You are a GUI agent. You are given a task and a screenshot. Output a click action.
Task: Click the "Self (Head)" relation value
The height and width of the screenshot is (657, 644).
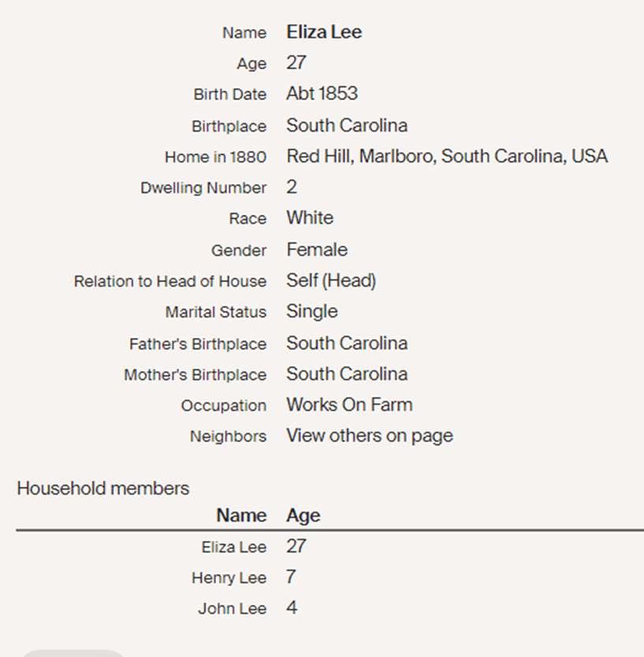pos(330,280)
